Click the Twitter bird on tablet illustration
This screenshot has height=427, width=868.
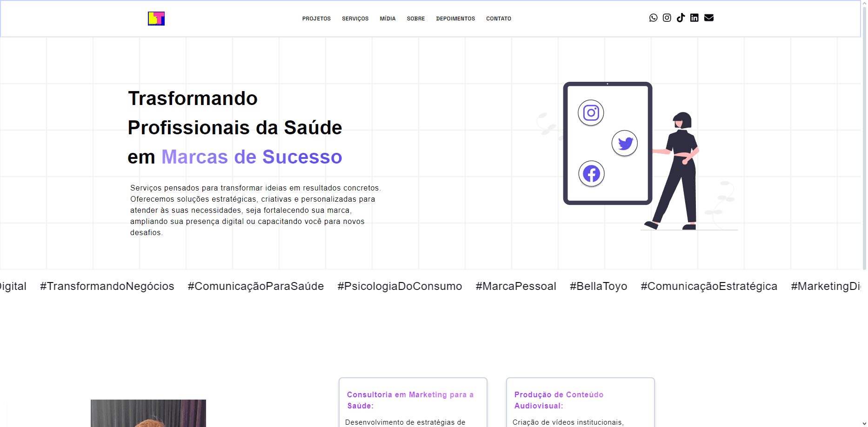click(625, 143)
